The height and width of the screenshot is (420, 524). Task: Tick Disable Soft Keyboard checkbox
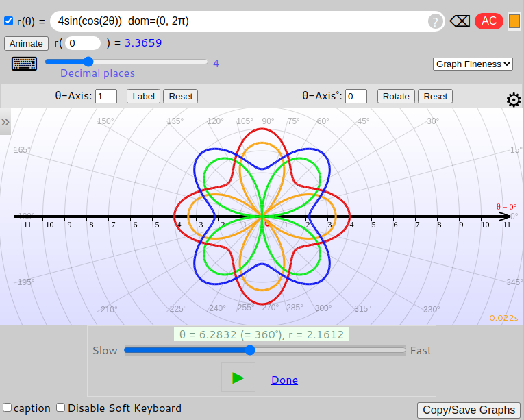tap(61, 408)
